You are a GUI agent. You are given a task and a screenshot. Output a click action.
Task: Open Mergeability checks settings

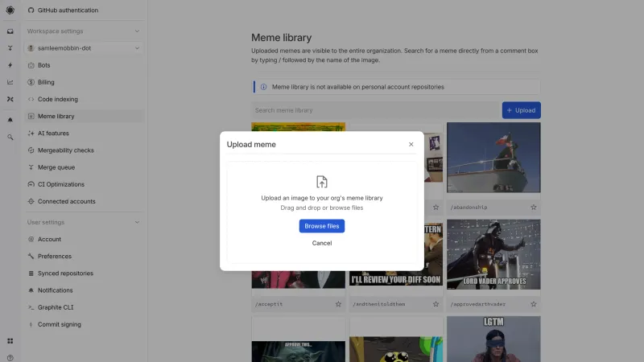84,150
